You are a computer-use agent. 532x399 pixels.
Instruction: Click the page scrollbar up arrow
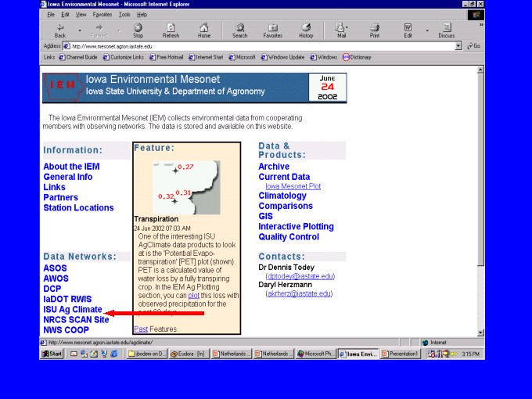(480, 70)
